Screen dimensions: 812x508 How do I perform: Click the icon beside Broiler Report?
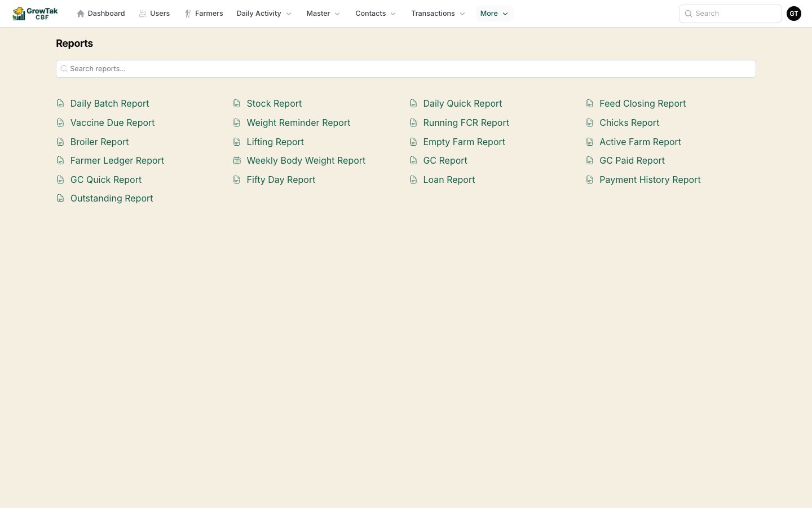pyautogui.click(x=60, y=142)
